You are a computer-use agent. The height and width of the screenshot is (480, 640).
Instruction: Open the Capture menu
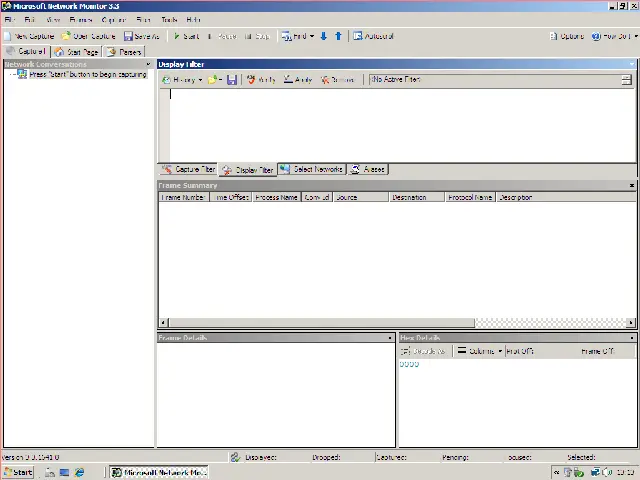click(x=113, y=20)
